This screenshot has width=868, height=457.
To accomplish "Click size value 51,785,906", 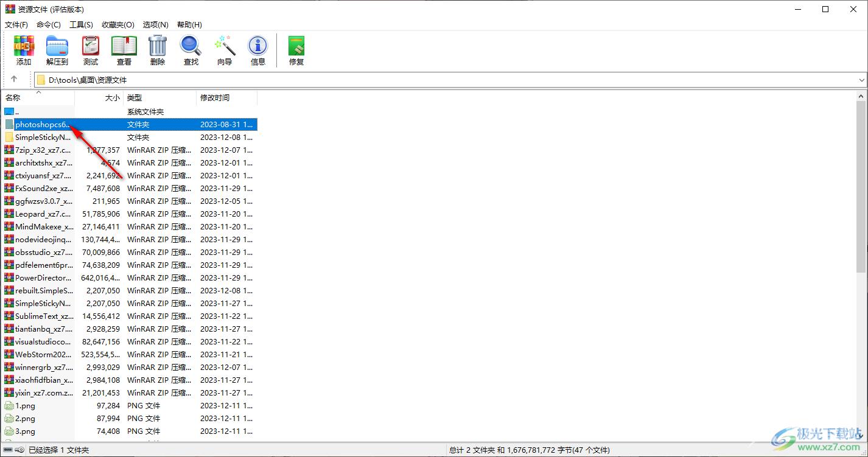I will pos(101,214).
